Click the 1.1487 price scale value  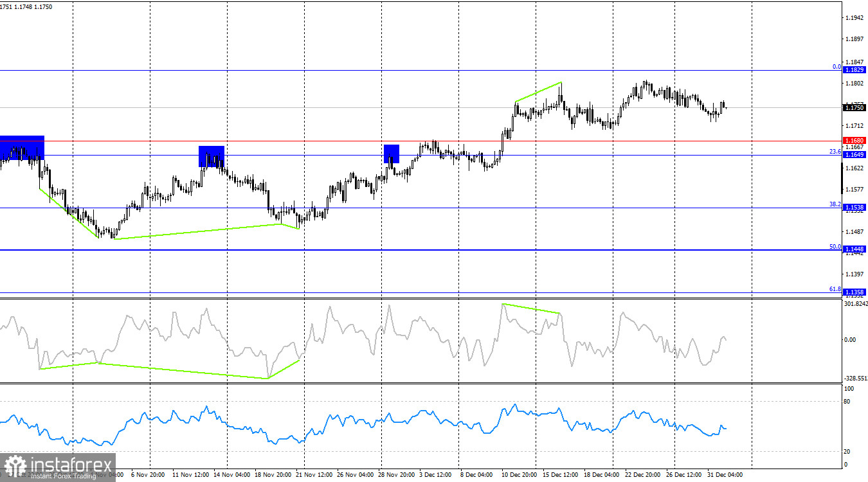[855, 232]
